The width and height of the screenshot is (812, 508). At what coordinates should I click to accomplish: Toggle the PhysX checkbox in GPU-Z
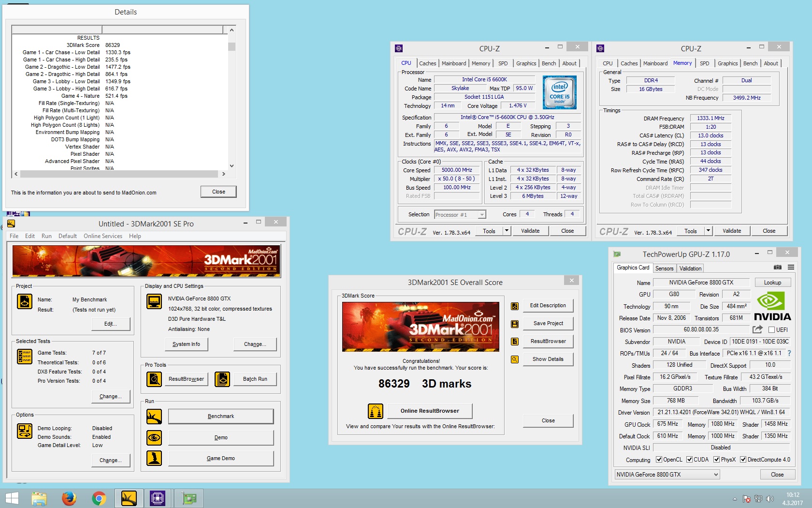coord(716,460)
